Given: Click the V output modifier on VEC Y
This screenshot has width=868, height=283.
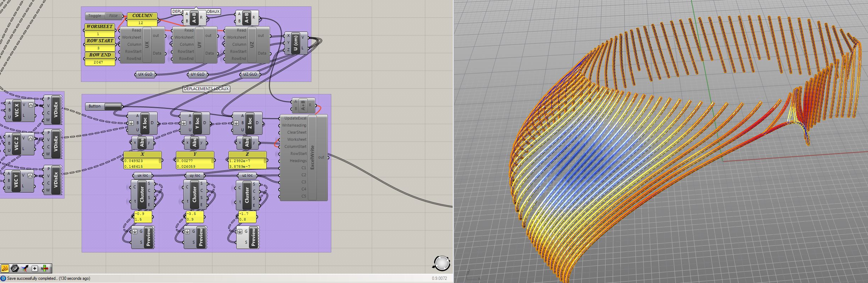Looking at the screenshot, I should click(x=31, y=176).
